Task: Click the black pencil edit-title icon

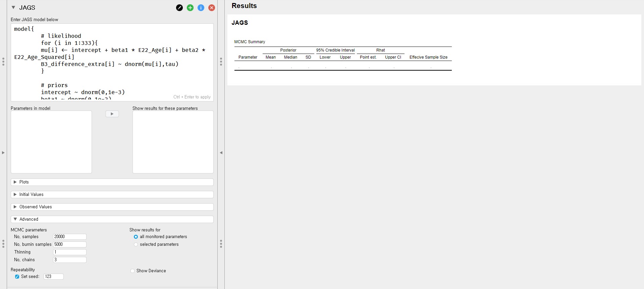Action: (179, 8)
